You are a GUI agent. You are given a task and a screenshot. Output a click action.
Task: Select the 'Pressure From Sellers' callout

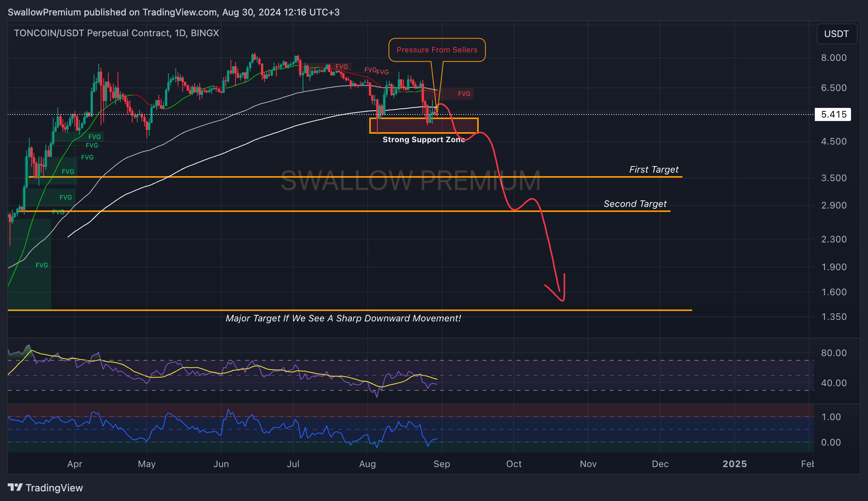(437, 50)
